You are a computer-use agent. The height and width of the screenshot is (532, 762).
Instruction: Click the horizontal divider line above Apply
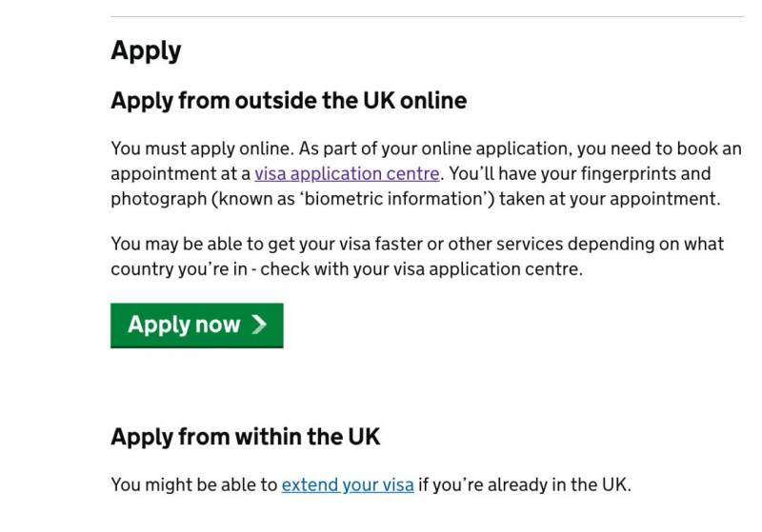427,17
